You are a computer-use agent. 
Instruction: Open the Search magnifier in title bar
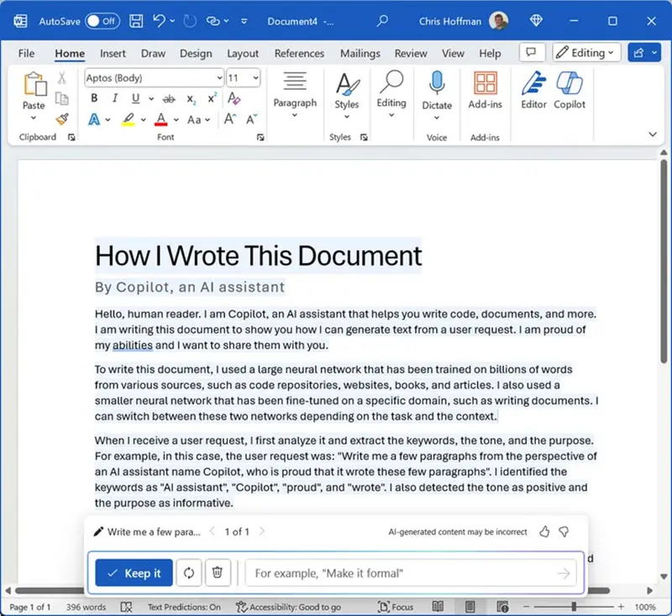point(382,20)
